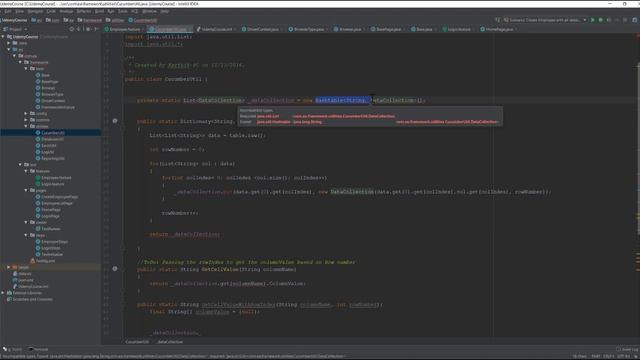Select HomePage class in project tree
The width and height of the screenshot is (640, 360).
tap(48, 210)
